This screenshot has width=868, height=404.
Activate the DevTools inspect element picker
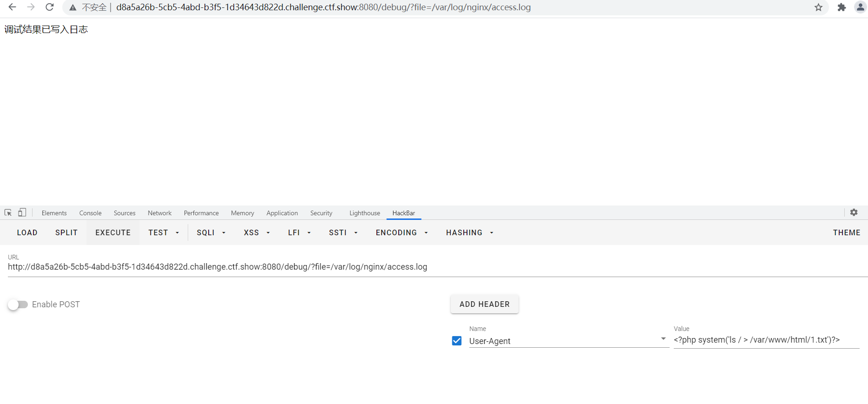click(x=8, y=212)
